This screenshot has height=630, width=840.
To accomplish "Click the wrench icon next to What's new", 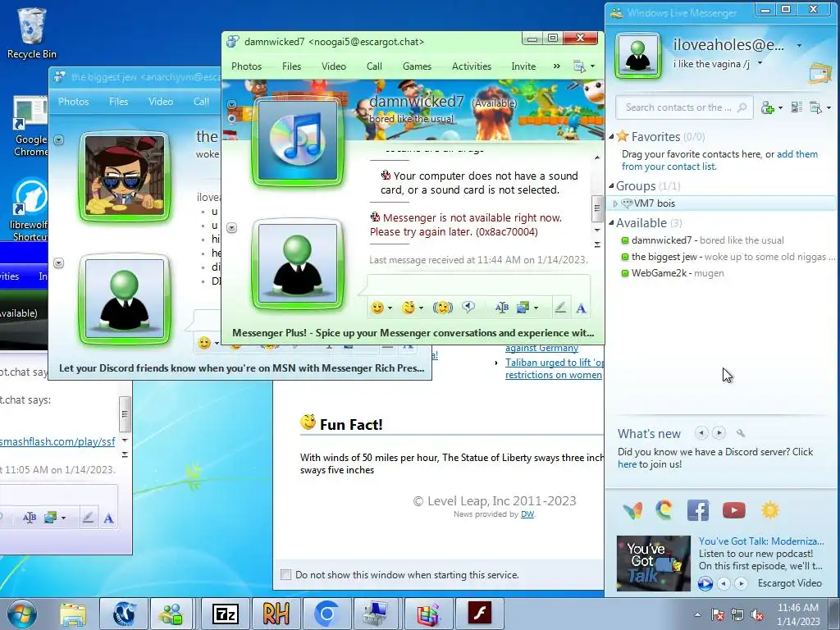I will point(741,433).
